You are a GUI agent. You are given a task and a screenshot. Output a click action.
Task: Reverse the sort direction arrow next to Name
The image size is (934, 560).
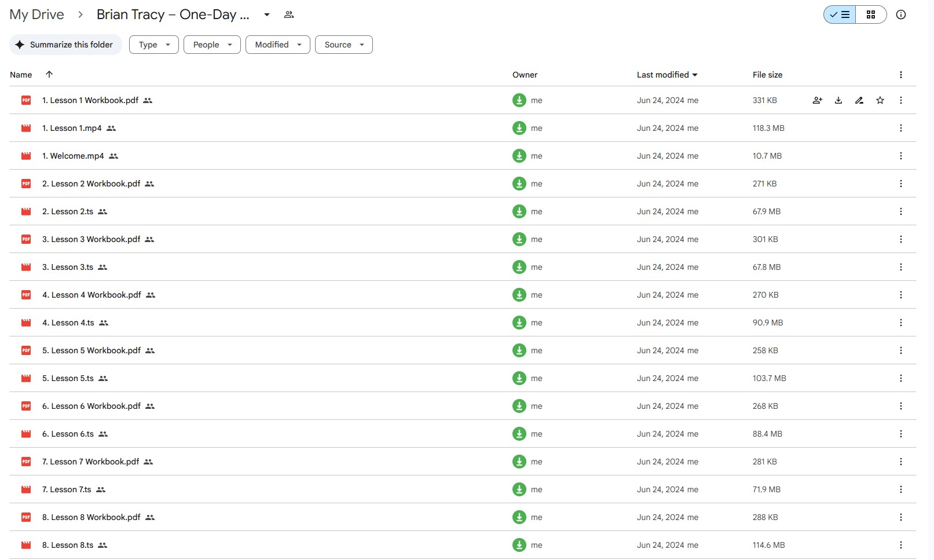click(x=49, y=74)
